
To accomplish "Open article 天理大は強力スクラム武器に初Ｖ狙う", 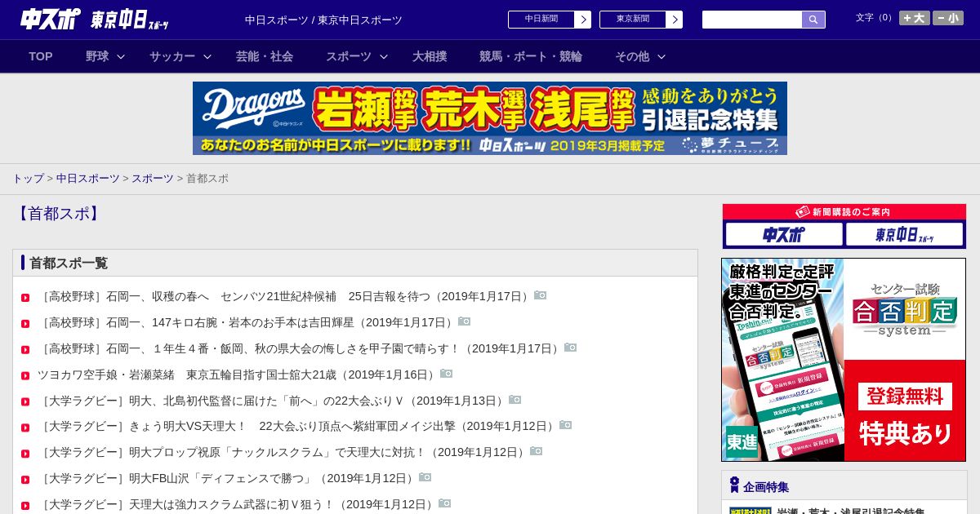I will [x=238, y=504].
